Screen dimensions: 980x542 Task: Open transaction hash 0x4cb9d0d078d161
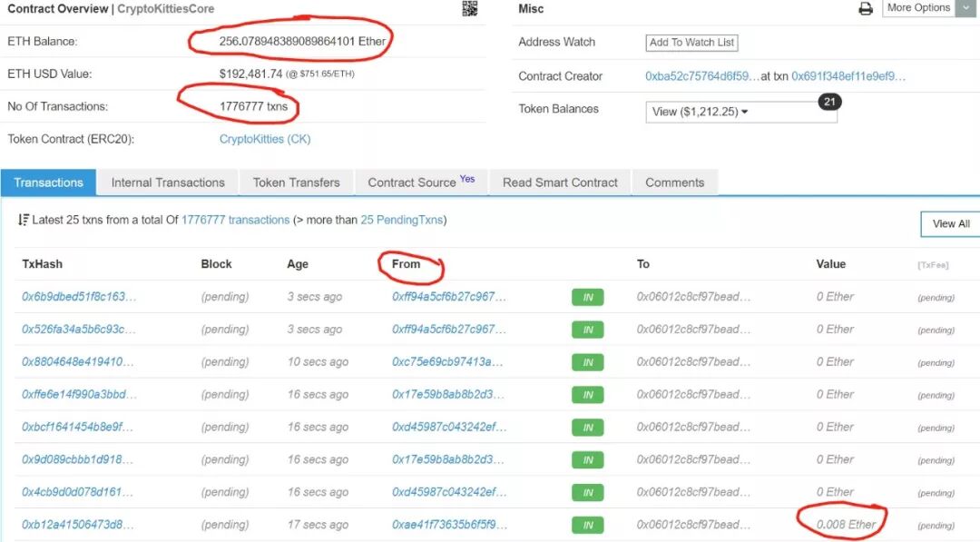[x=77, y=492]
